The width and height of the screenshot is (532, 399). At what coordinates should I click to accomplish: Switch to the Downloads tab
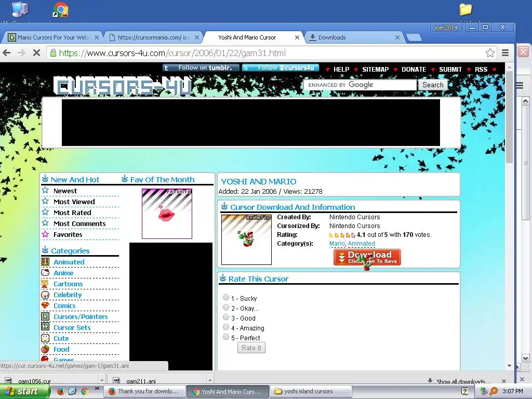pyautogui.click(x=354, y=37)
